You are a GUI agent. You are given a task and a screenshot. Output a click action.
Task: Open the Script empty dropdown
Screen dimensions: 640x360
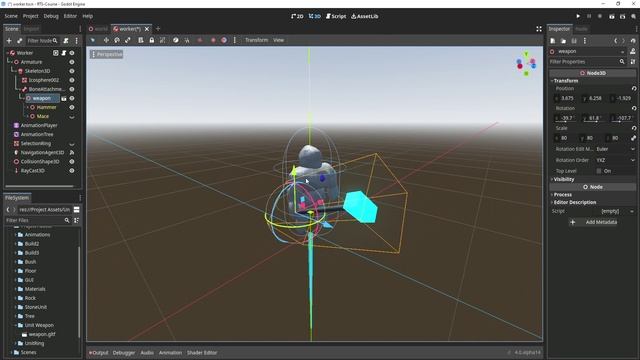click(616, 211)
